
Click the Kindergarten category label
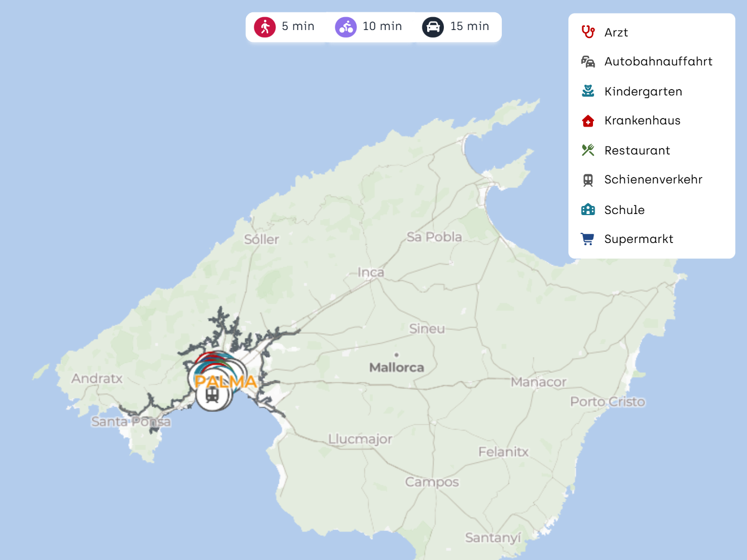point(643,92)
